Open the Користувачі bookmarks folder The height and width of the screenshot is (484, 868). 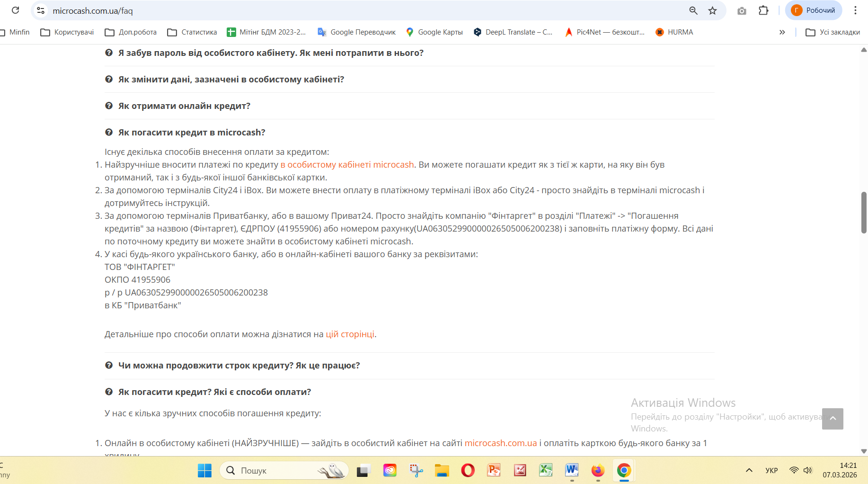tap(67, 32)
